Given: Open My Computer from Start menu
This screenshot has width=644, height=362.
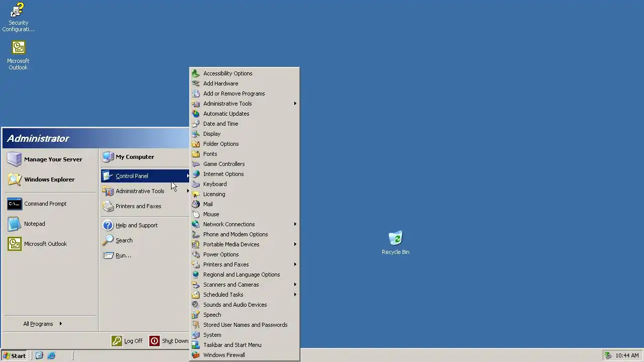Looking at the screenshot, I should pos(145,157).
